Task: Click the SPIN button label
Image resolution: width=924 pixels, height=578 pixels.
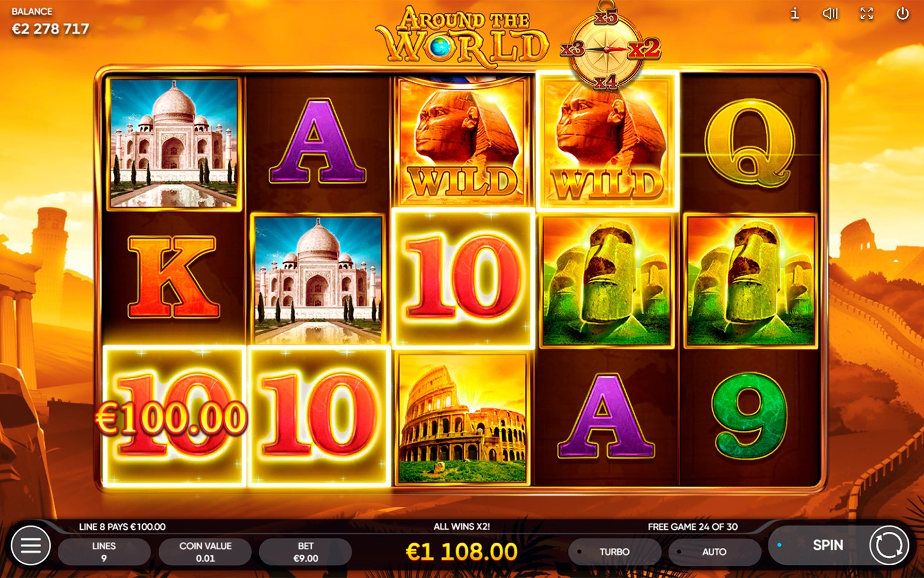Action: [828, 545]
